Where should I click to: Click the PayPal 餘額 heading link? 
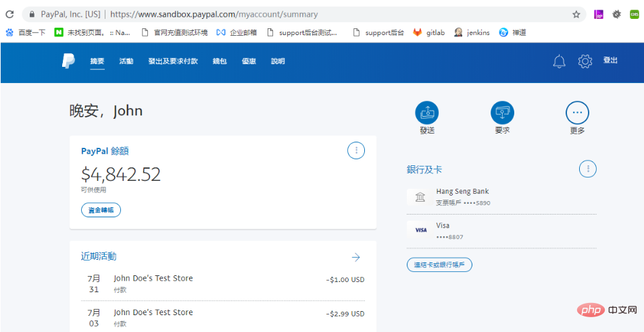(x=105, y=151)
